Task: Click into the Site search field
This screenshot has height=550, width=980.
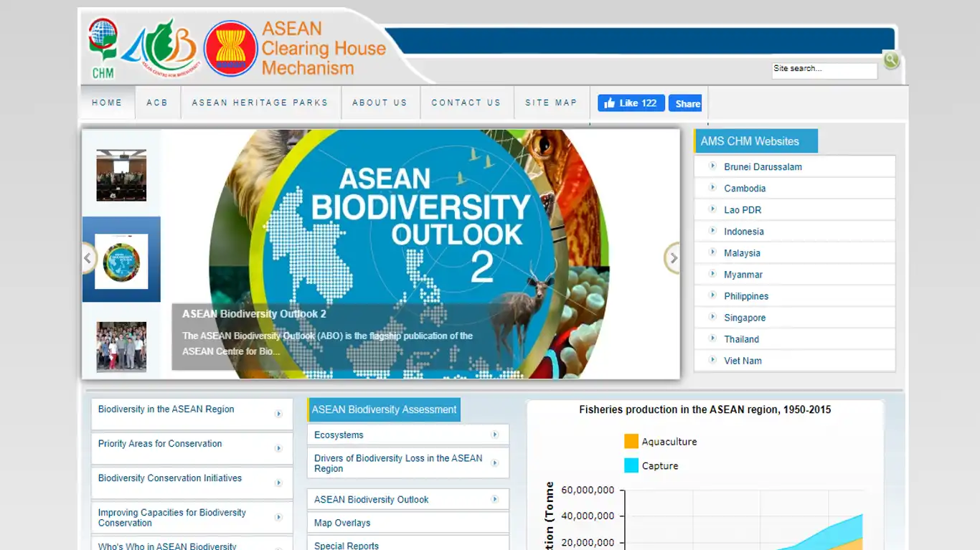Action: (824, 70)
